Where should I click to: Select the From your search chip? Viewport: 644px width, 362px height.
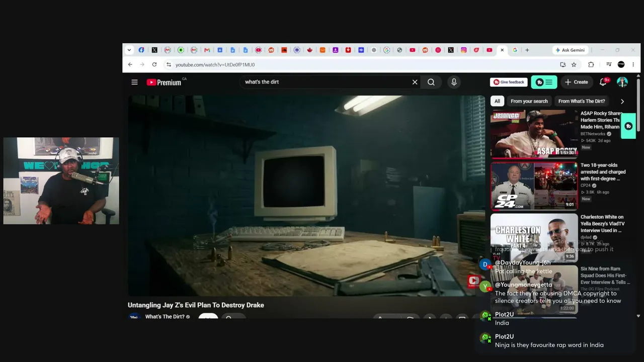529,101
